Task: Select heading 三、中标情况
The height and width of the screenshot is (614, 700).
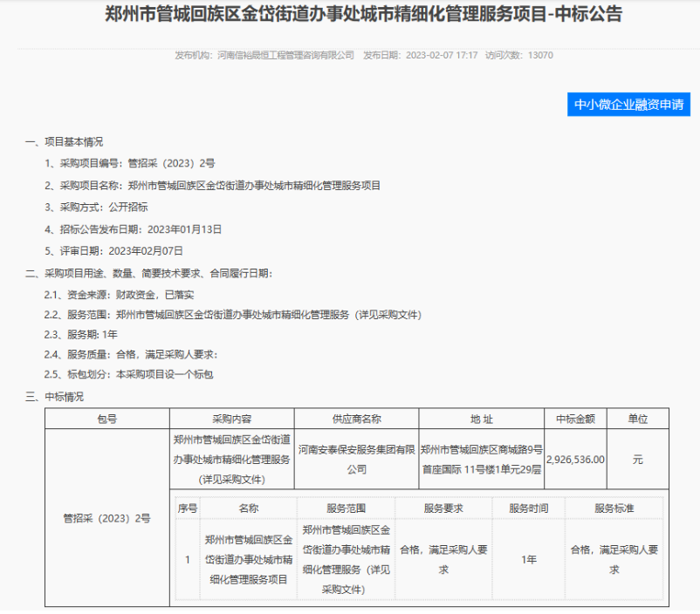Action: pos(54,397)
